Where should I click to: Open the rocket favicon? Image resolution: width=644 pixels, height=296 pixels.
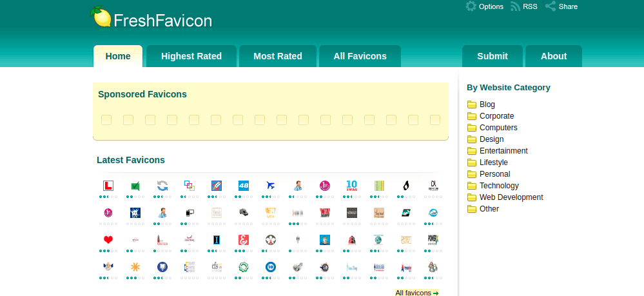217,186
